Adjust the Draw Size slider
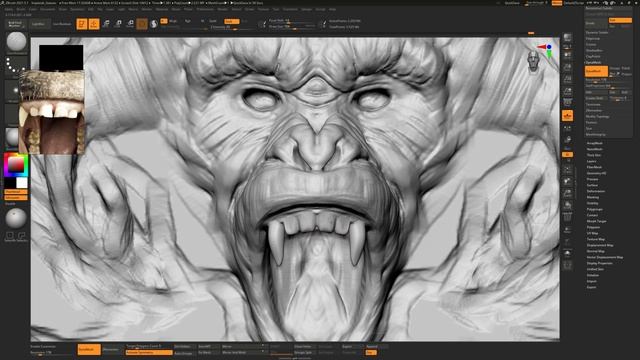640x360 pixels. click(291, 27)
